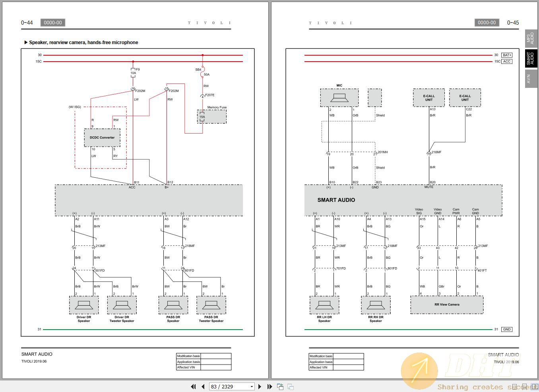Click the E-CALL UNIT box with pin A13
This screenshot has width=539, height=392.
(429, 97)
